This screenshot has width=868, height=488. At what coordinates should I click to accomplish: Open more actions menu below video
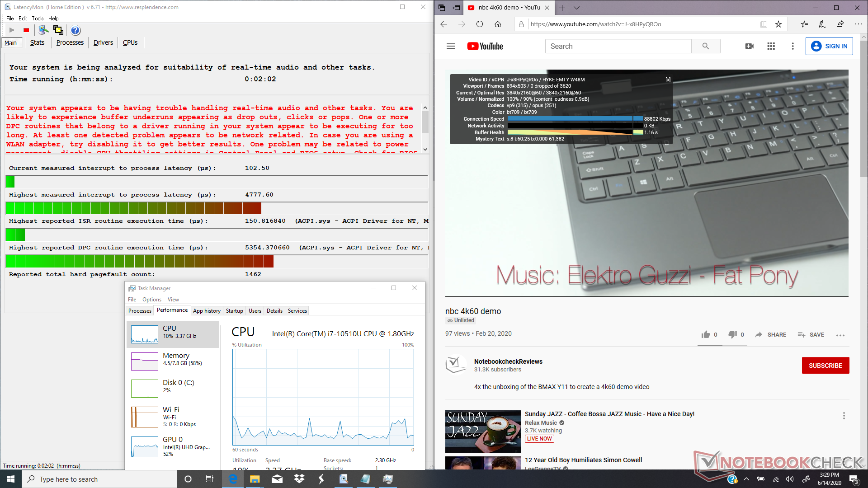pyautogui.click(x=840, y=335)
